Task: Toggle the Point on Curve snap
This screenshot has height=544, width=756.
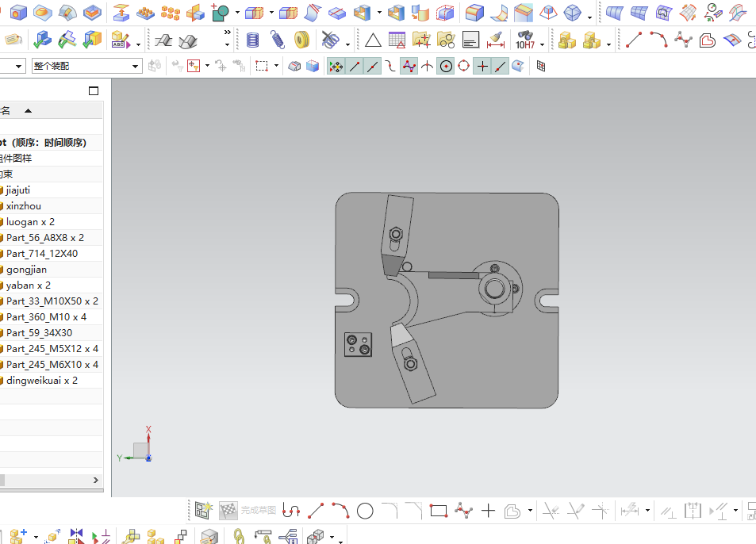Action: point(500,66)
